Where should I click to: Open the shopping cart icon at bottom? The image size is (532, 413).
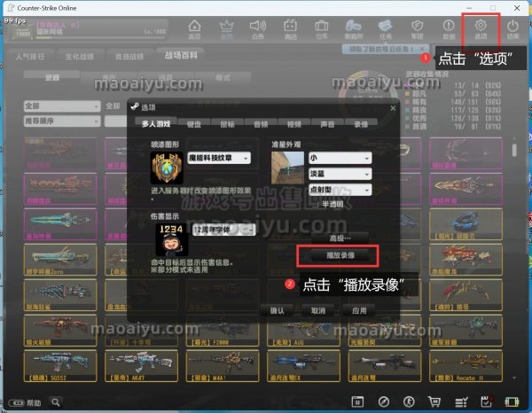coord(434,401)
